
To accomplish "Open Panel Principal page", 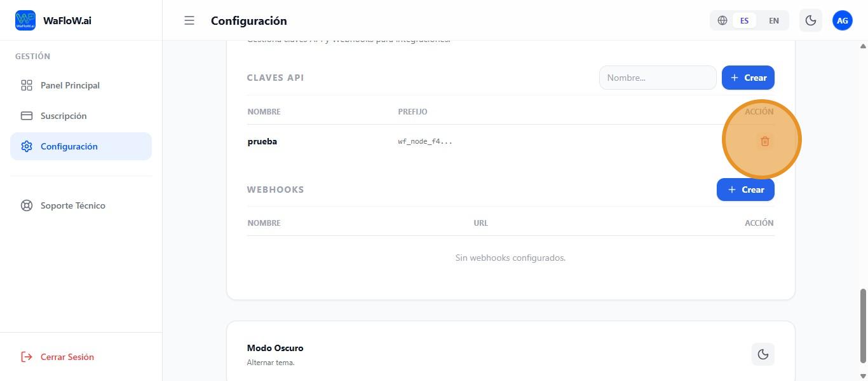I will coord(70,85).
